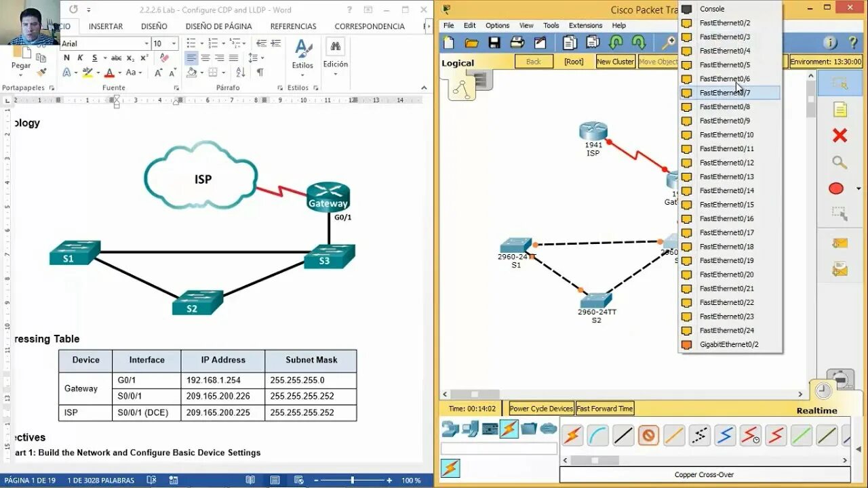Image resolution: width=868 pixels, height=488 pixels.
Task: Click the Power Cycle Devices button
Action: pos(541,409)
